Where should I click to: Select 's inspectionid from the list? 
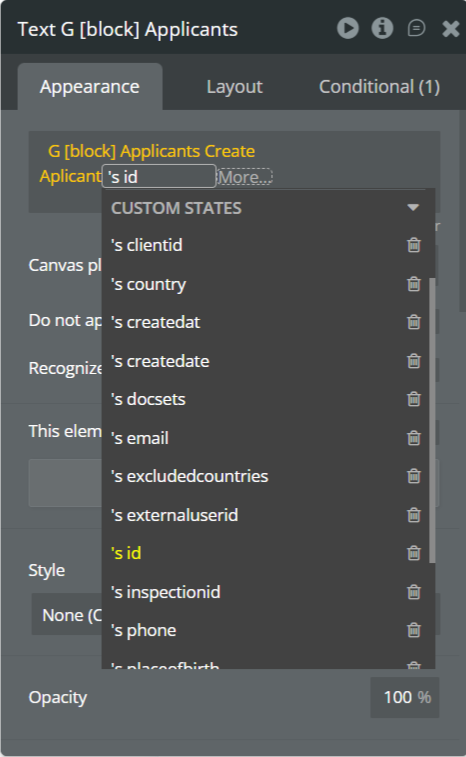[166, 592]
